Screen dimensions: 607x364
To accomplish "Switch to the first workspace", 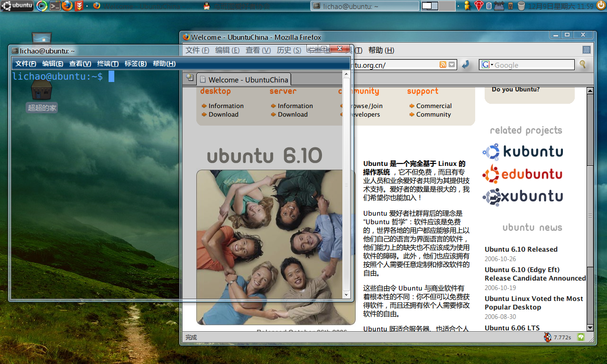I will point(430,6).
